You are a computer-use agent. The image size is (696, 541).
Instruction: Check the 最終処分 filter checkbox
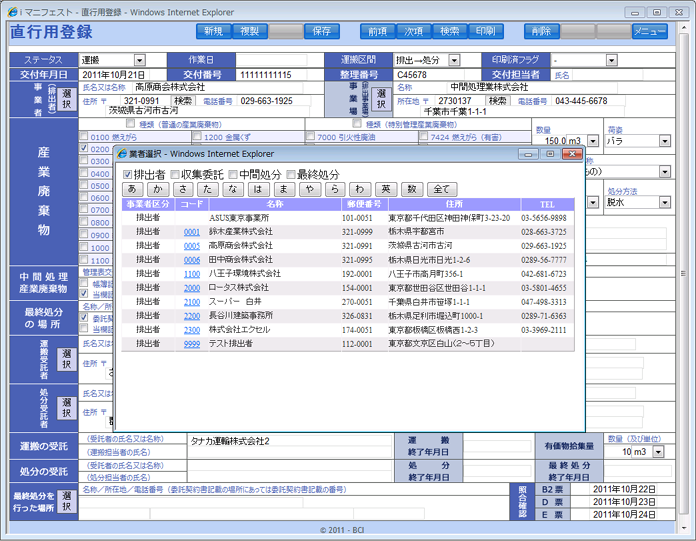[291, 174]
